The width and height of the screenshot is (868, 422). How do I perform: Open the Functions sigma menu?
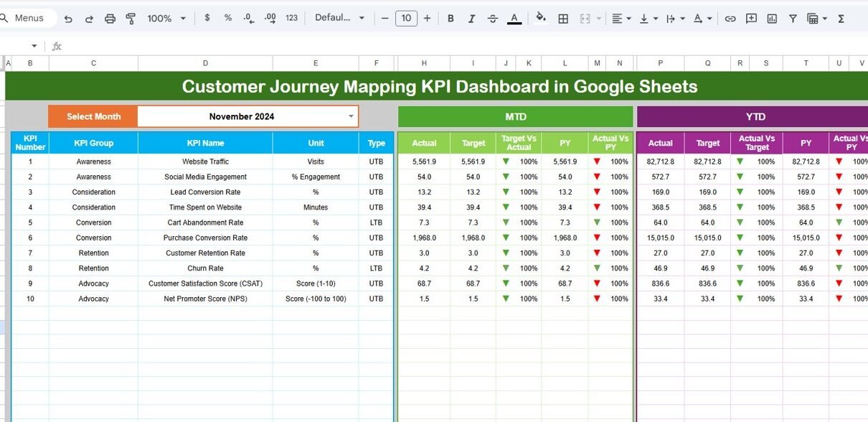click(841, 19)
